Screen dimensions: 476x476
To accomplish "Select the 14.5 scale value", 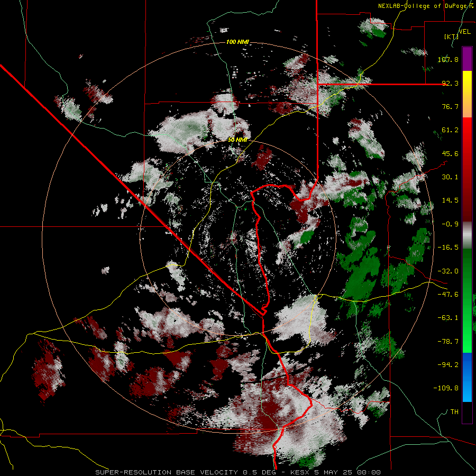I will [450, 200].
